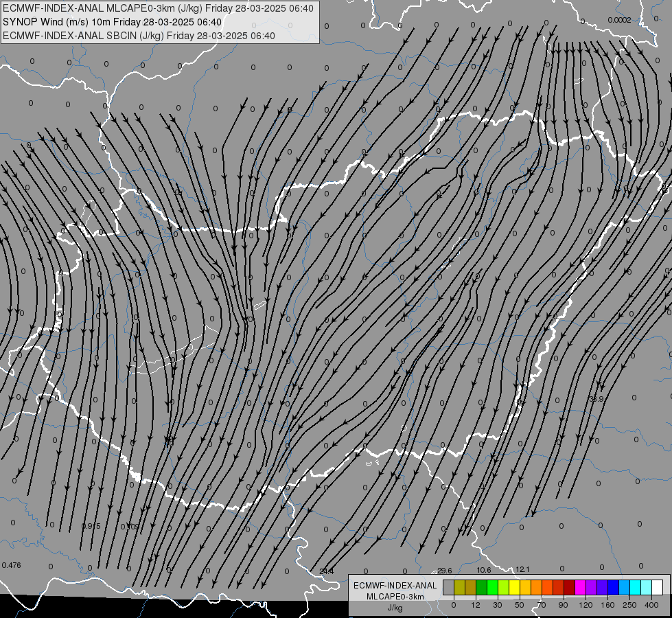Viewport: 672px width, 618px height.
Task: Click the legend scale value 160
Action: coord(607,605)
